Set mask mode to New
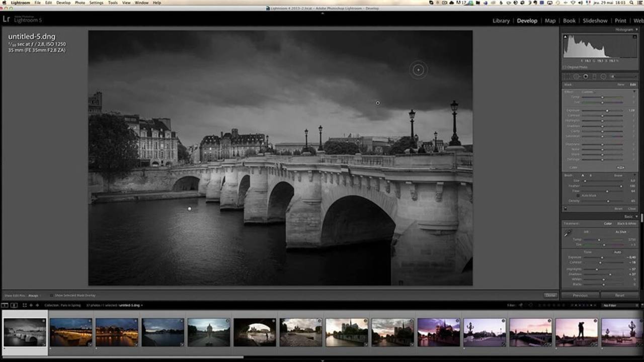The height and width of the screenshot is (362, 644). pyautogui.click(x=621, y=84)
